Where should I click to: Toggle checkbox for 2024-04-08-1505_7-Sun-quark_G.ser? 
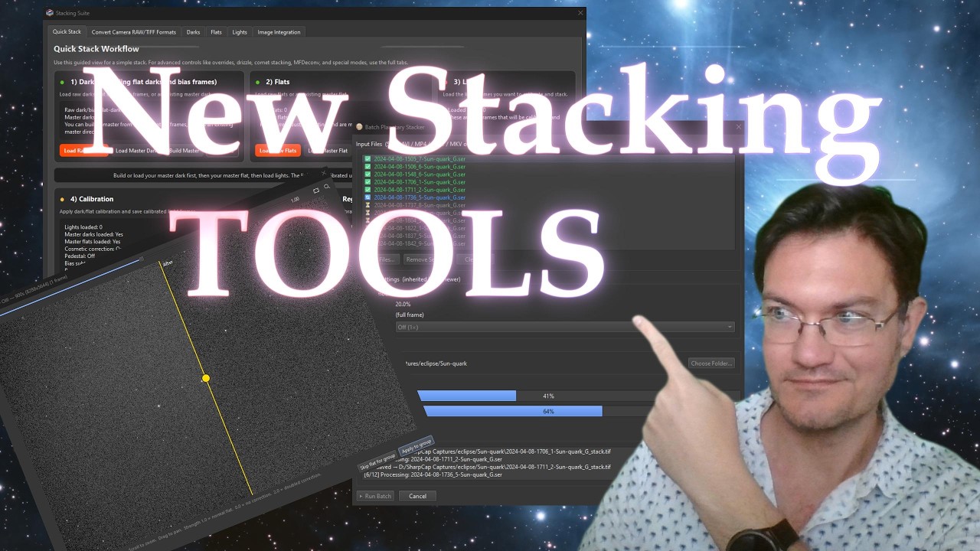click(x=367, y=159)
